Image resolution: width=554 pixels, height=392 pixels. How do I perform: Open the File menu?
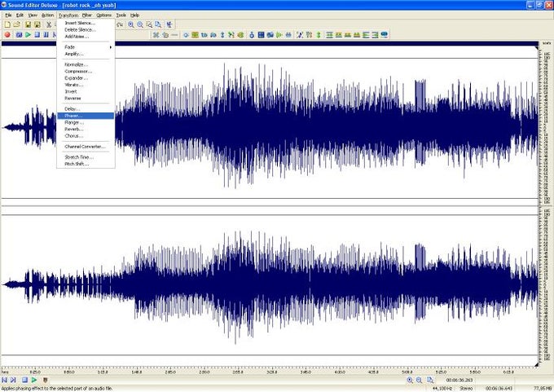pos(8,15)
